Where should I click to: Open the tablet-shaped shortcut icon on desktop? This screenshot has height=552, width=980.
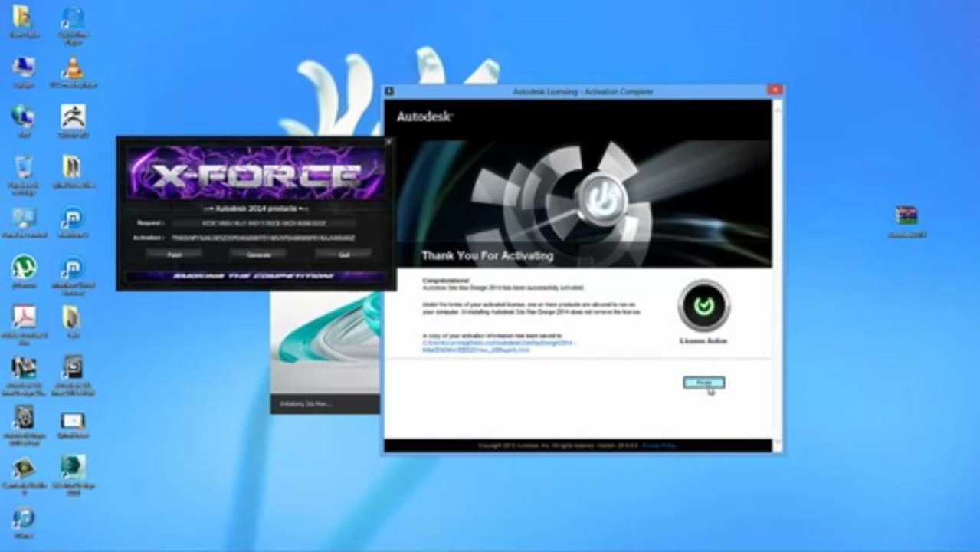[73, 421]
